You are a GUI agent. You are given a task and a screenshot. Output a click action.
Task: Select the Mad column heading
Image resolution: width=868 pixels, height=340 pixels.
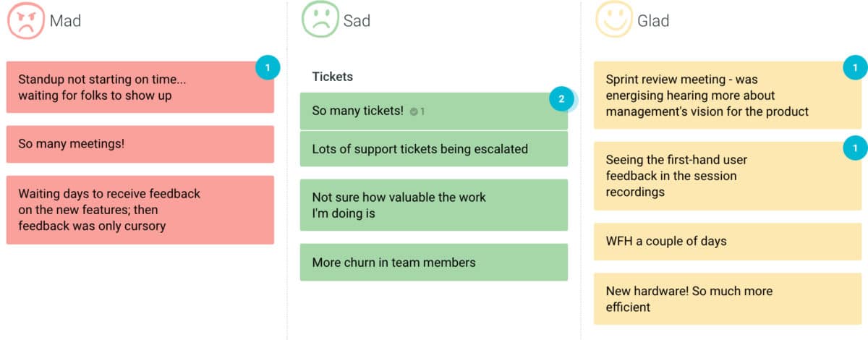65,21
